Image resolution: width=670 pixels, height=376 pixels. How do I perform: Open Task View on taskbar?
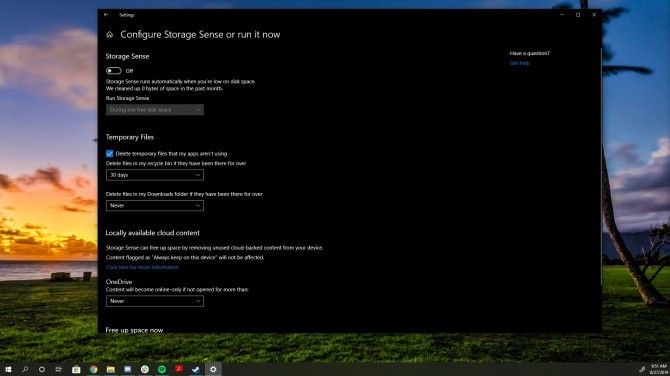pos(59,369)
